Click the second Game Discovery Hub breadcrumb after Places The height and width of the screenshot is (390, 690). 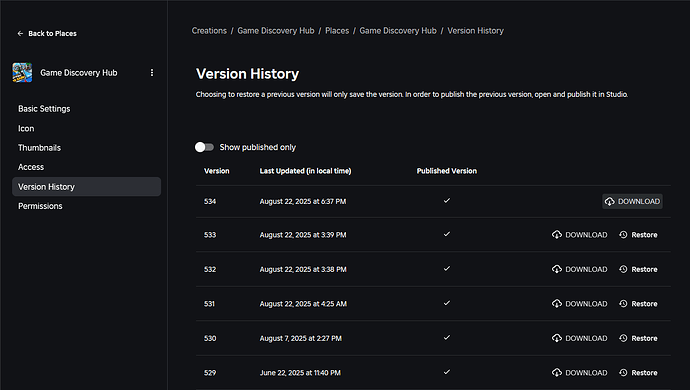[398, 31]
